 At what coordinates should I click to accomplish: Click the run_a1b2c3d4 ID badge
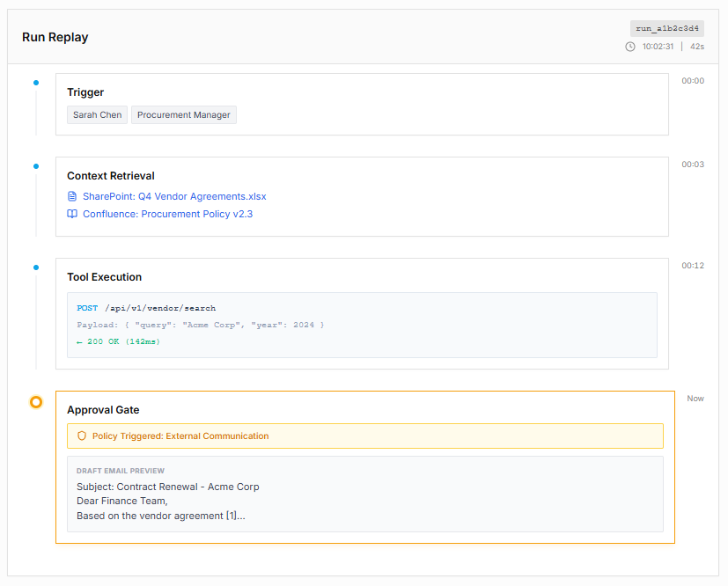click(667, 28)
